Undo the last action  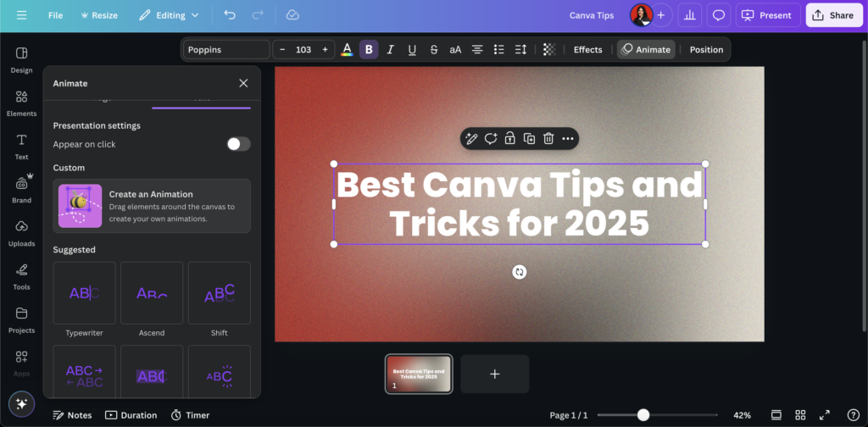coord(230,15)
